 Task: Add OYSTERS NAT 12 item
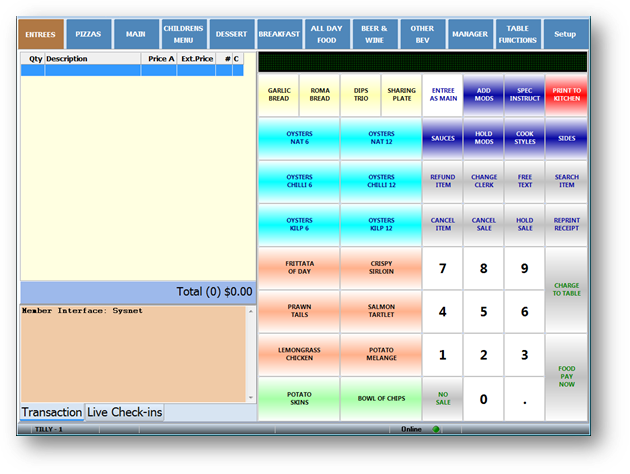[380, 138]
